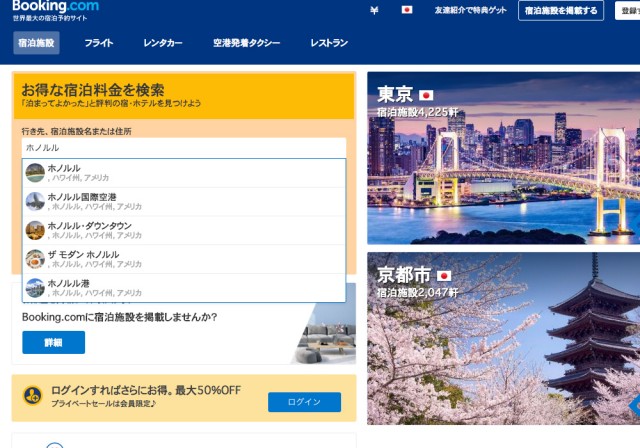Click the Japan flag beside 京都市
The image size is (640, 448).
[x=444, y=276]
